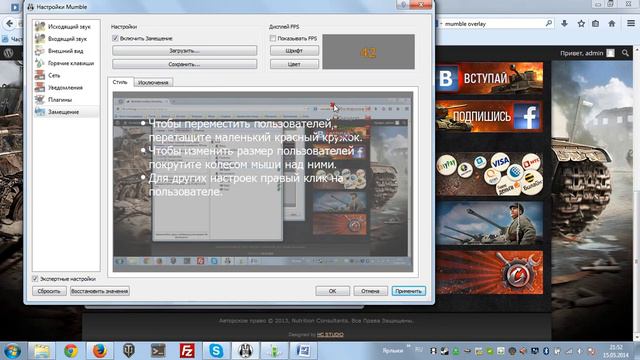Open FileZilla from the taskbar

click(x=187, y=351)
